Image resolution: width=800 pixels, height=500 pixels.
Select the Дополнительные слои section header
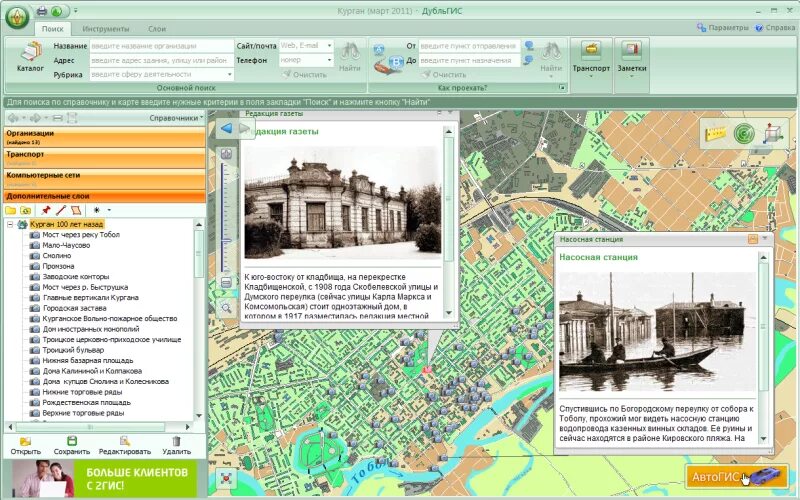tap(105, 196)
